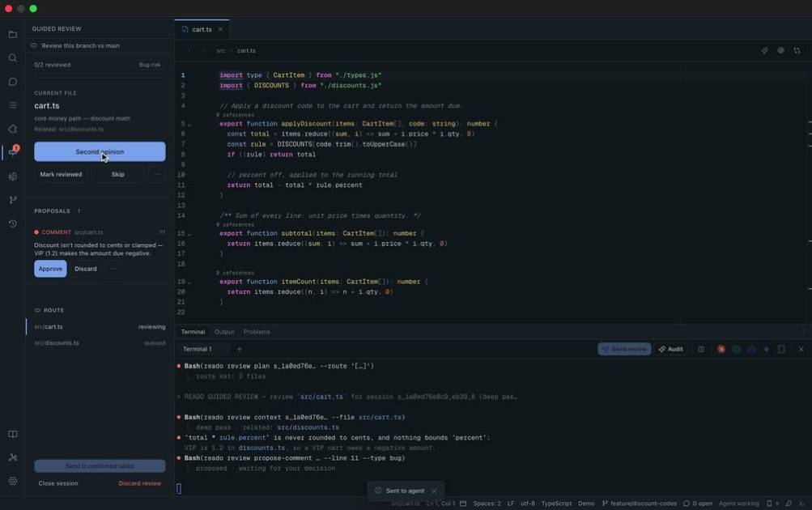Open the guided review icon with red badge
The width and height of the screenshot is (812, 510).
pos(13,151)
